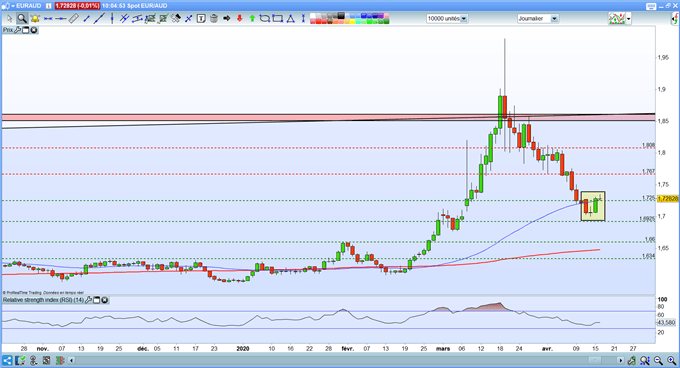Close the Prix price panel
680x368 pixels.
click(x=33, y=30)
